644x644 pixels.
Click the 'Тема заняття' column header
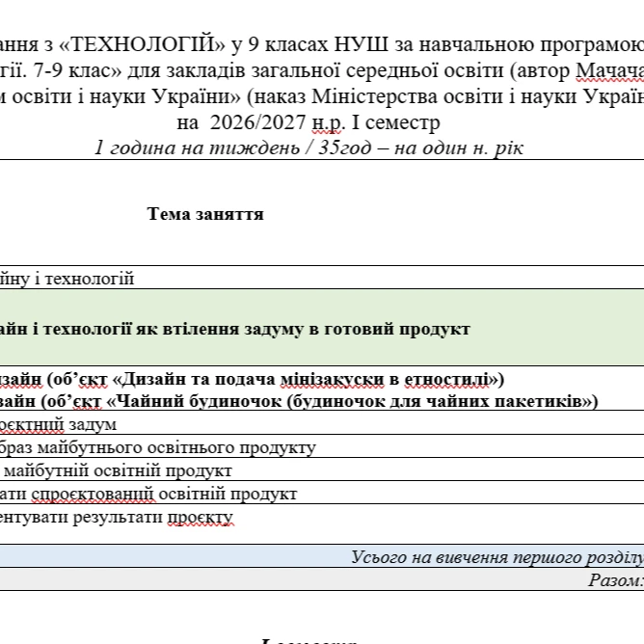click(205, 214)
